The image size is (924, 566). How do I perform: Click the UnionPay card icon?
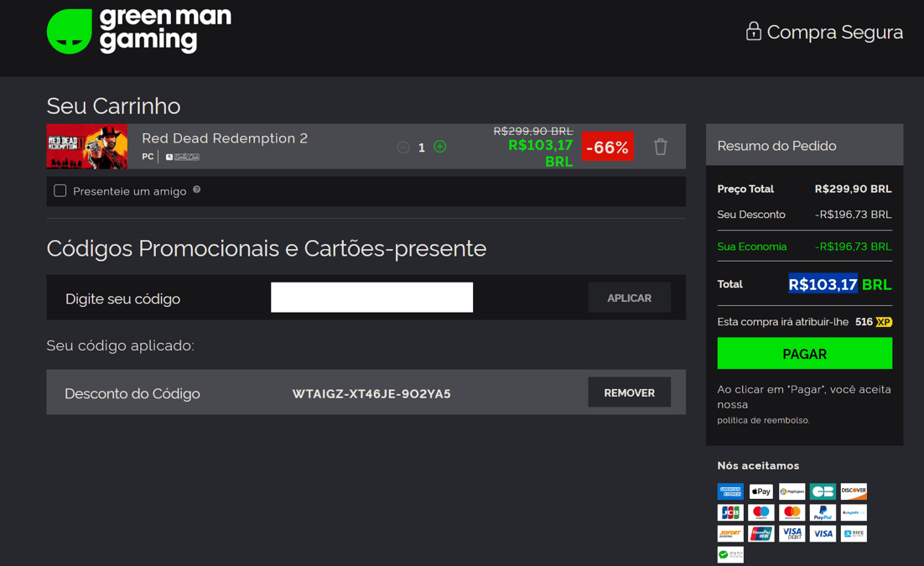[760, 533]
